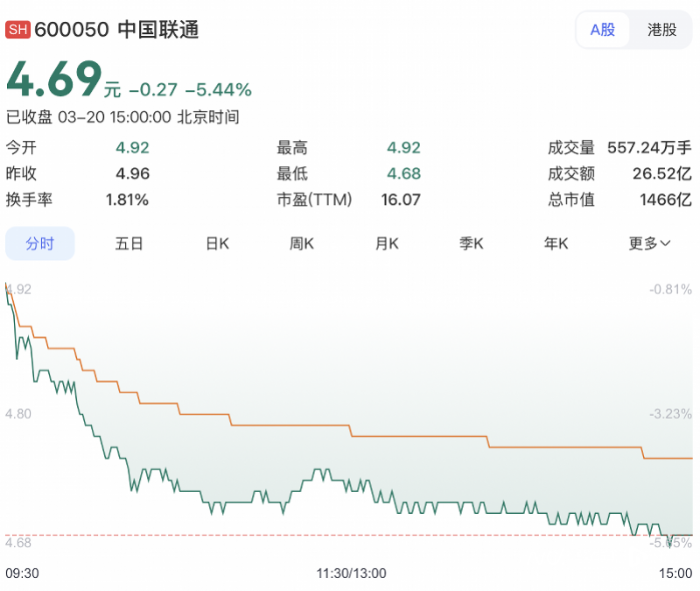Open the 日K daily candlestick view

[216, 243]
